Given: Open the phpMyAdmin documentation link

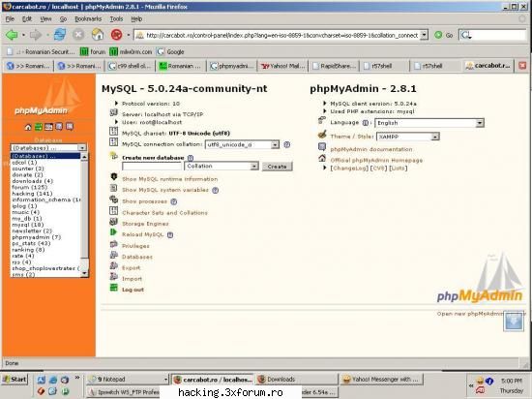Looking at the screenshot, I should click(371, 149).
